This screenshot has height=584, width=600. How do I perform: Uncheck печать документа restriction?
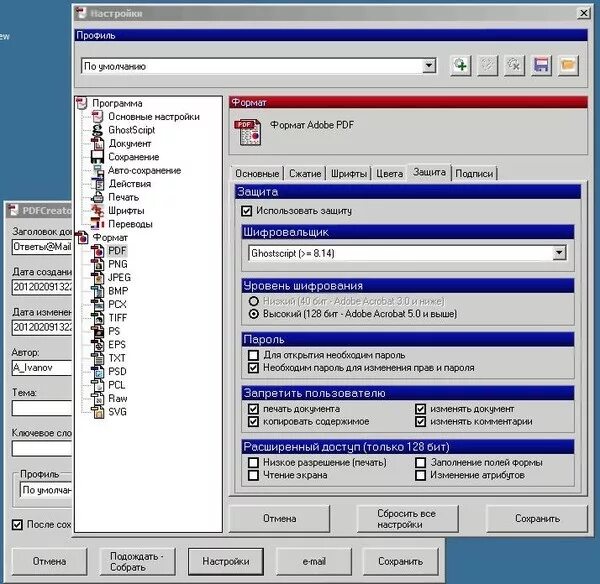tap(253, 409)
